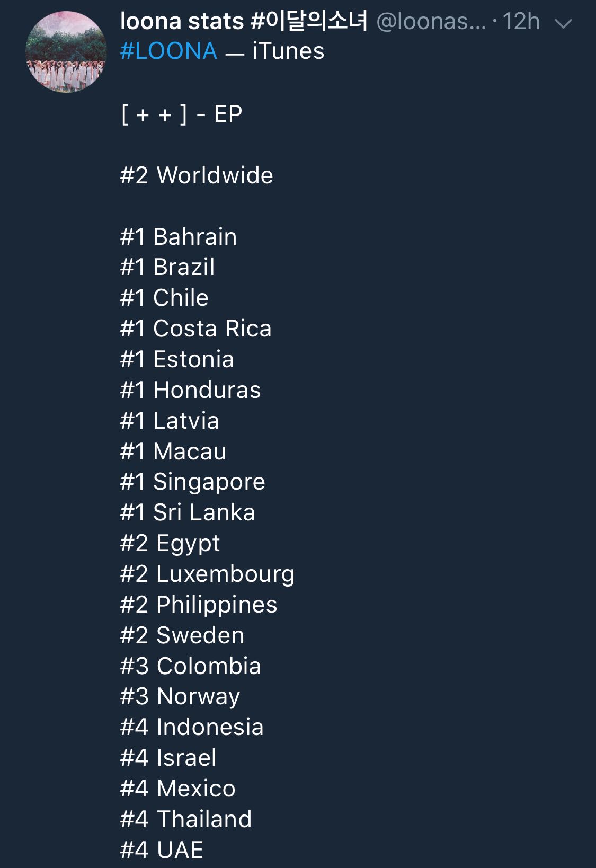Select the [ + + ] - EP line
The image size is (596, 868).
click(x=182, y=114)
